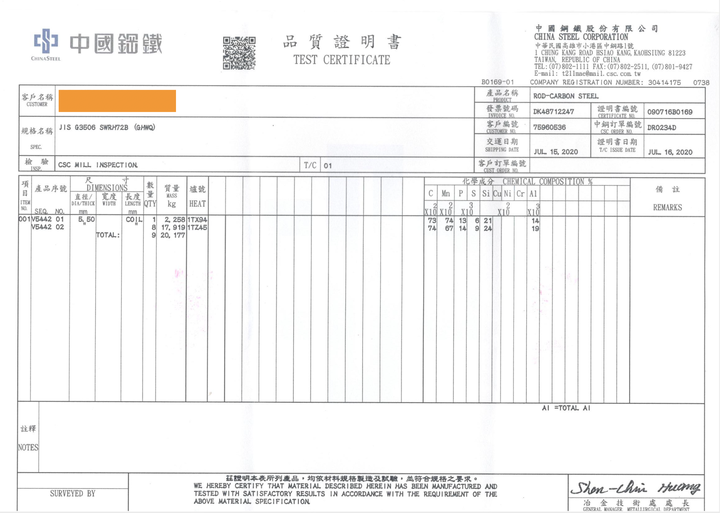Viewport: 720px width, 513px height.
Task: Click the T/C value '01'
Action: point(327,165)
